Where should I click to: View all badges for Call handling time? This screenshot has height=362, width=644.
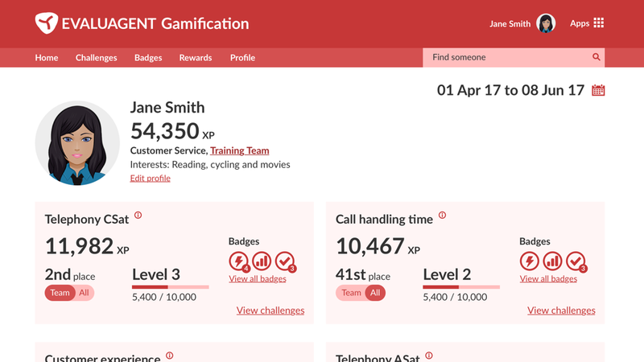548,278
